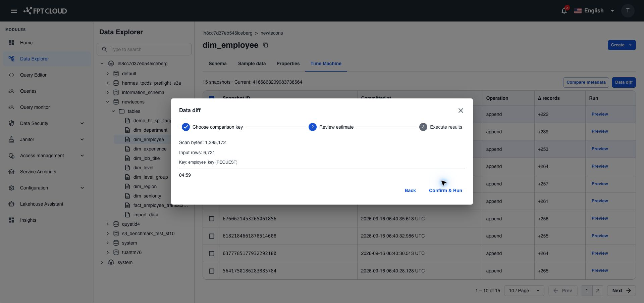Click Next pagination button
644x303 pixels.
(x=621, y=291)
